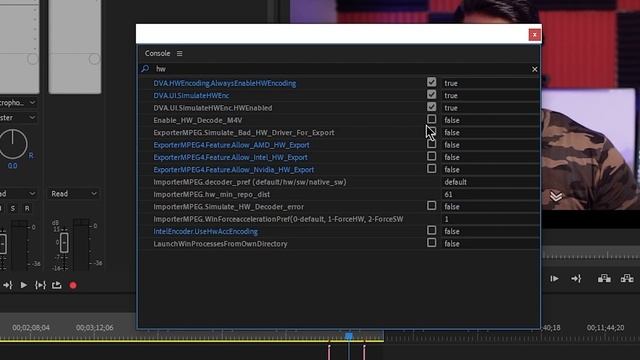This screenshot has height=360, width=640.
Task: Edit the decoder_pref value field showing default
Action: [490, 182]
